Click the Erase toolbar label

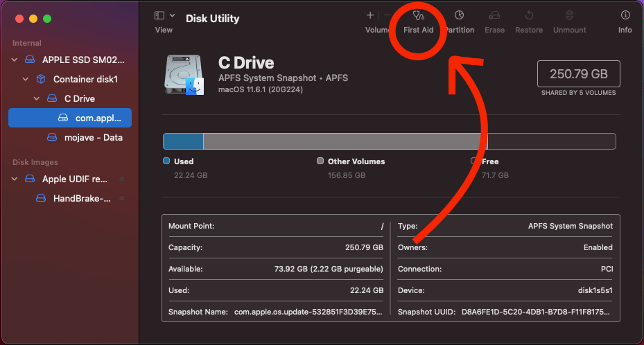[494, 30]
